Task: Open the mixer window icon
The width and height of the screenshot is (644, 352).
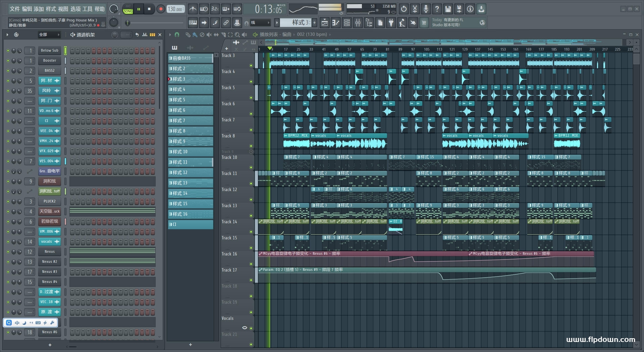Action: [358, 23]
